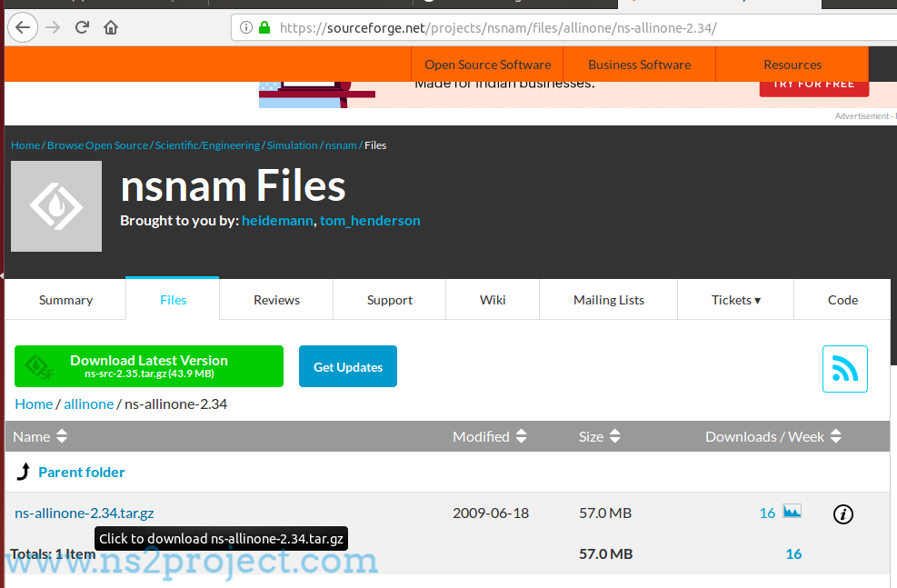Click the browser forward arrow button

click(x=53, y=27)
